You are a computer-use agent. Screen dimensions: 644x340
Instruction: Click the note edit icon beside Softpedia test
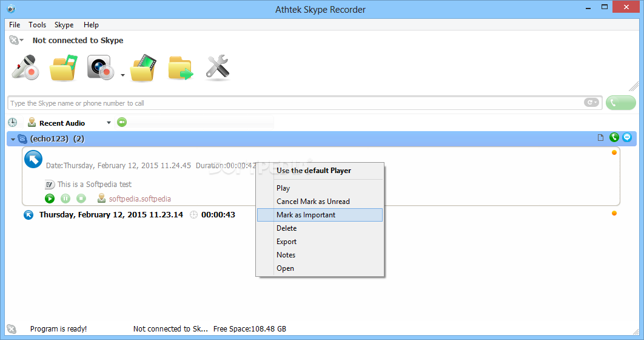click(49, 185)
